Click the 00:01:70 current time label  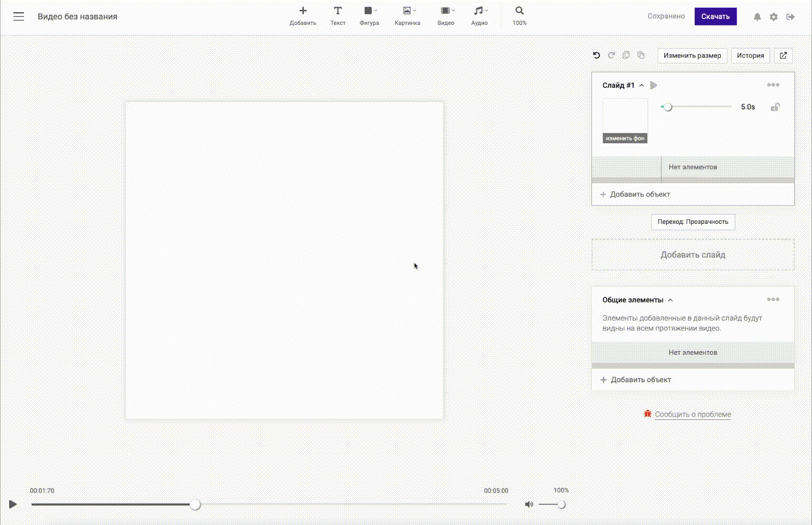click(42, 491)
